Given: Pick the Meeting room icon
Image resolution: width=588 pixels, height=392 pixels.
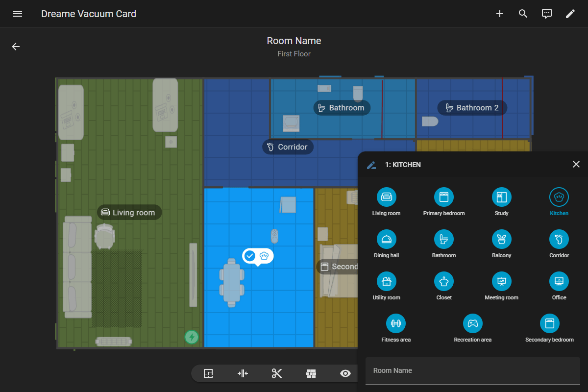Looking at the screenshot, I should point(501,281).
